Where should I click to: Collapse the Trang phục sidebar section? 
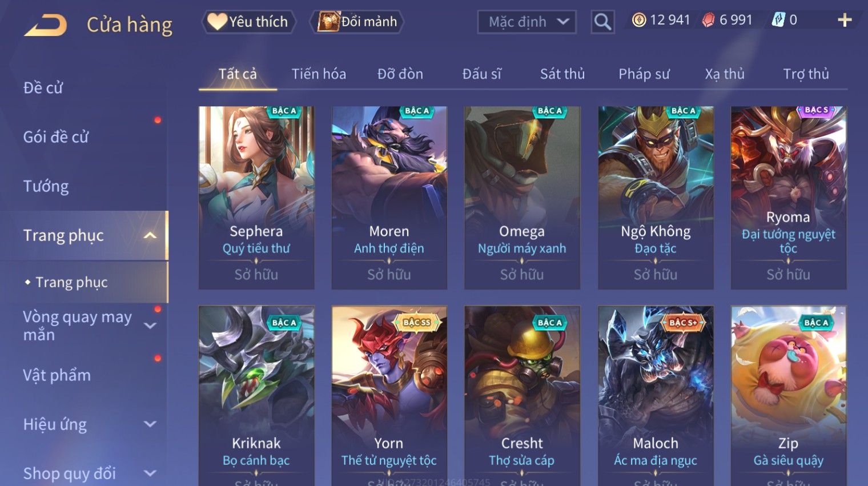point(150,235)
